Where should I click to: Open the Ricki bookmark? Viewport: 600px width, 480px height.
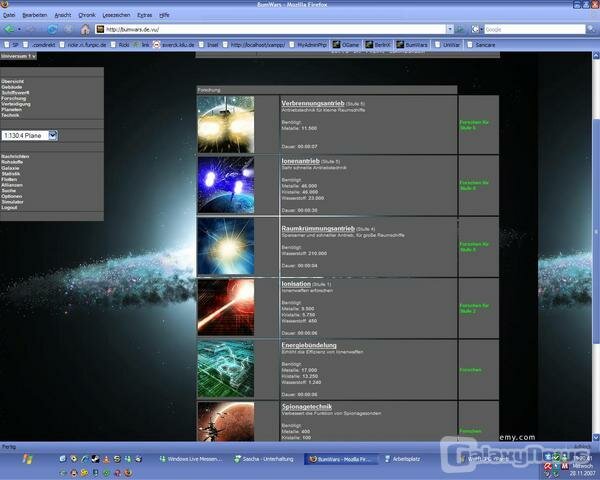[x=120, y=45]
